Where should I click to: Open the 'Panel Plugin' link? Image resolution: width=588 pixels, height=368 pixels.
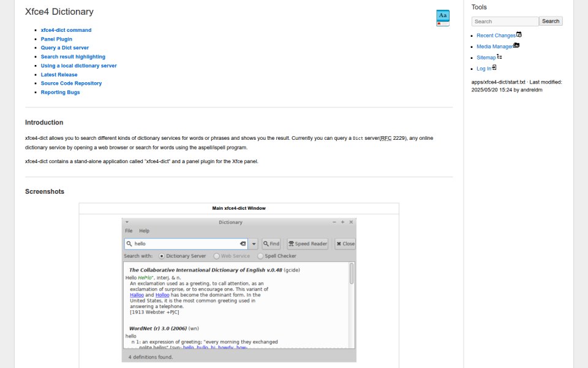click(56, 39)
